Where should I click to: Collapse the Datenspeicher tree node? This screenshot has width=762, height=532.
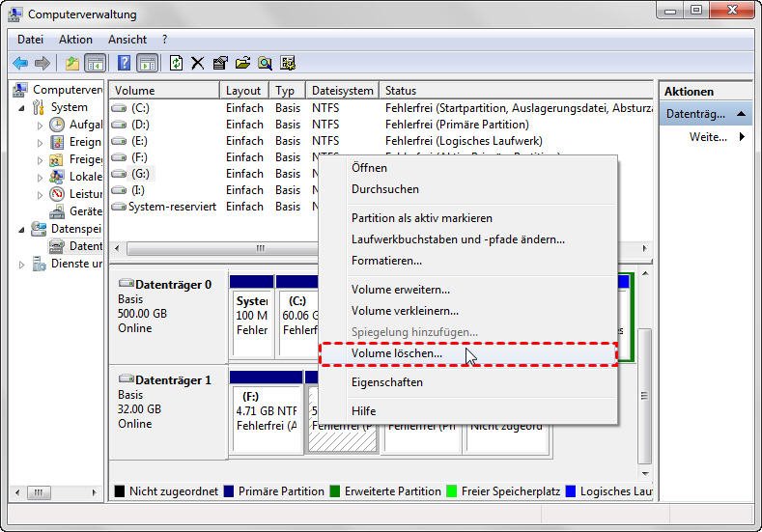(21, 230)
